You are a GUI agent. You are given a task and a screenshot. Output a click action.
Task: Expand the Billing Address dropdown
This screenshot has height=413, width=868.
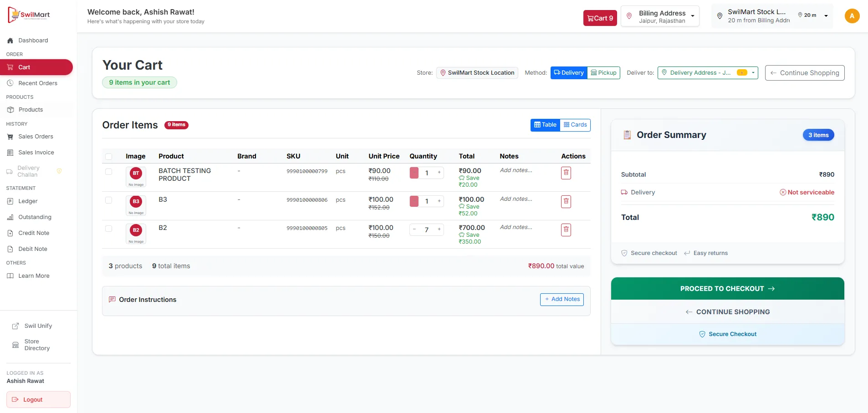coord(660,16)
